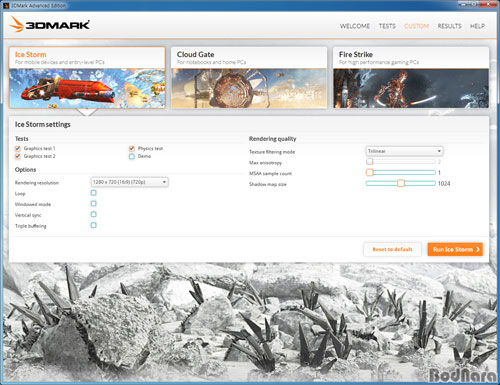This screenshot has width=500, height=385.
Task: Toggle Windowed mode checkbox
Action: point(94,203)
